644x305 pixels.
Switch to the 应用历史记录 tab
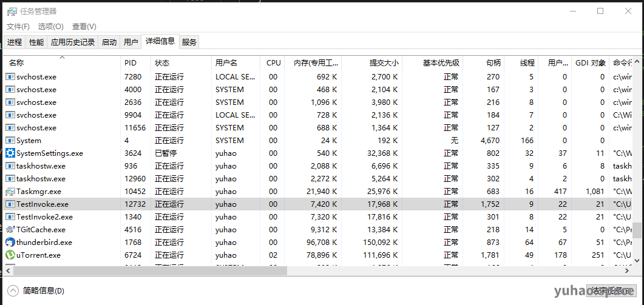click(x=73, y=42)
